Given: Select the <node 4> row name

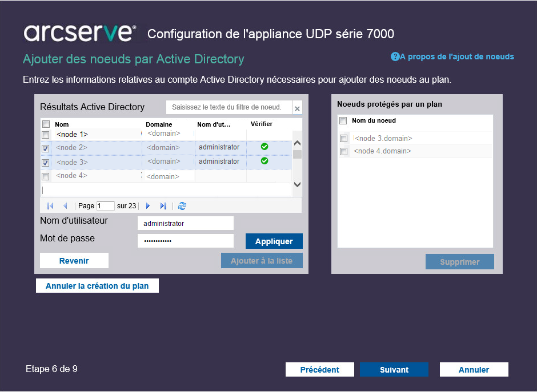Looking at the screenshot, I should pyautogui.click(x=71, y=176).
